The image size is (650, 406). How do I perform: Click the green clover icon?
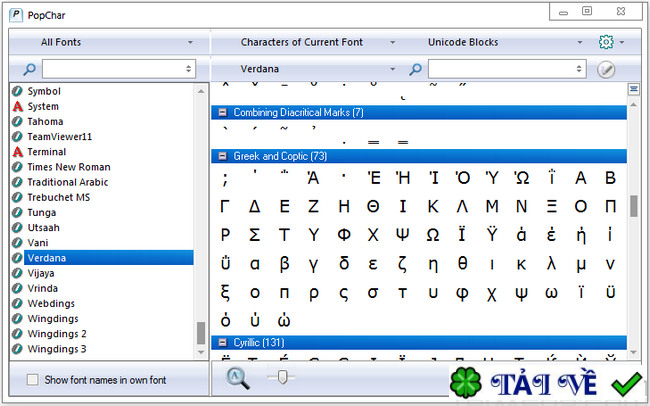tap(466, 382)
